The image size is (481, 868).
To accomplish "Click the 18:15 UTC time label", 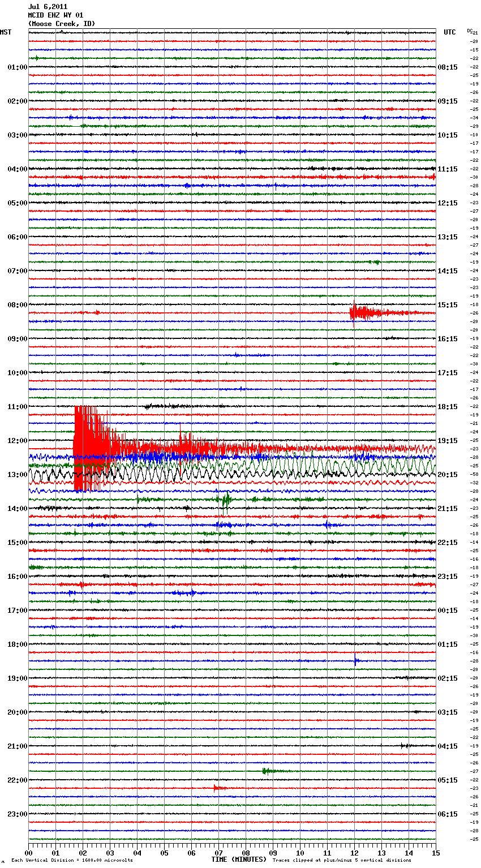I will tap(448, 407).
